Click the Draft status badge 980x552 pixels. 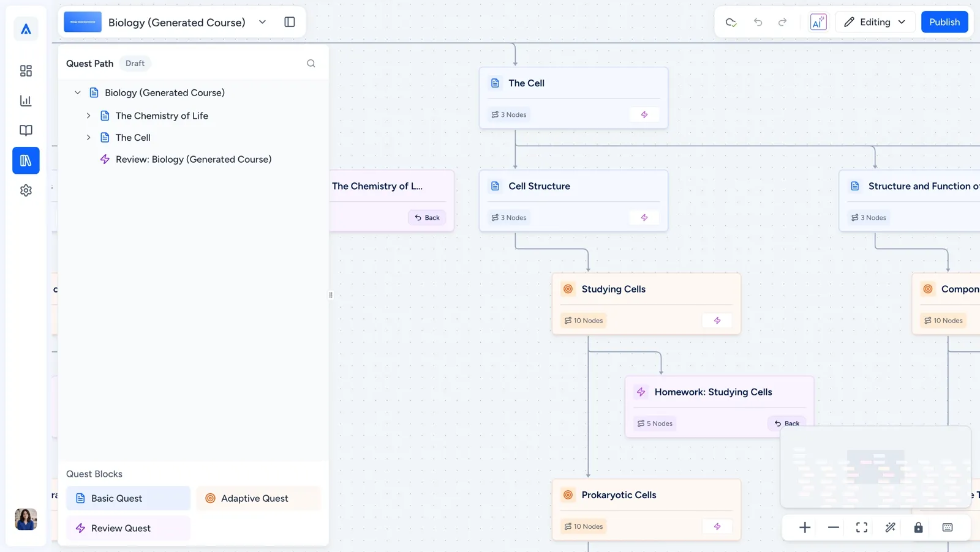tap(135, 63)
